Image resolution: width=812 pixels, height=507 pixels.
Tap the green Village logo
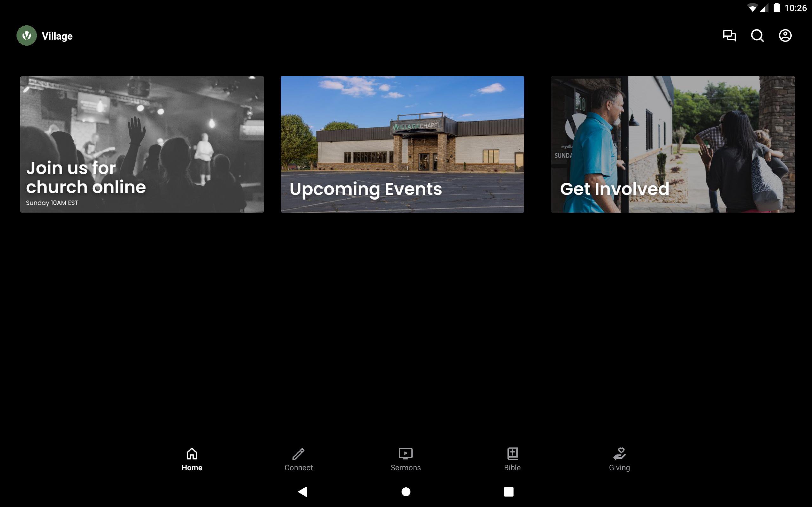coord(27,35)
